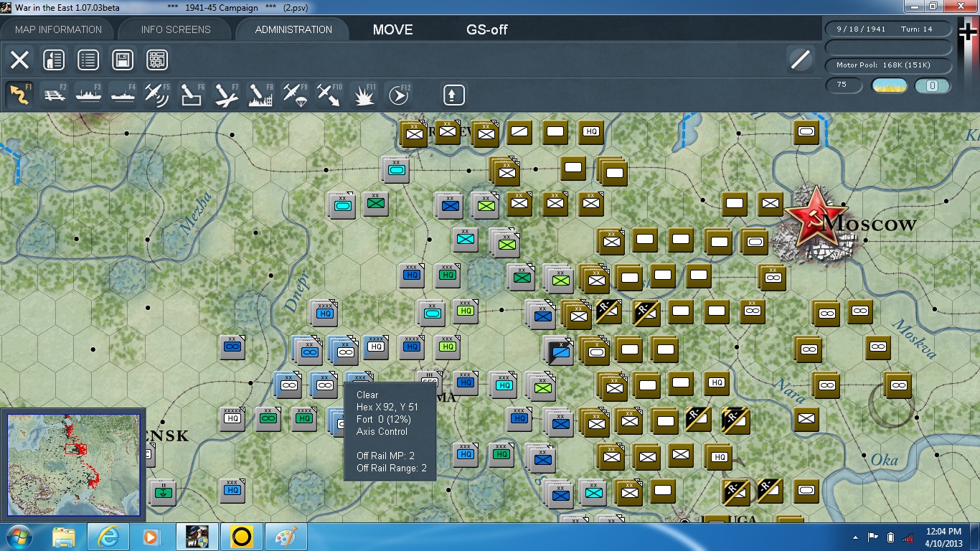Image resolution: width=980 pixels, height=551 pixels.
Task: Open Windows Explorer folder in taskbar
Action: (63, 537)
